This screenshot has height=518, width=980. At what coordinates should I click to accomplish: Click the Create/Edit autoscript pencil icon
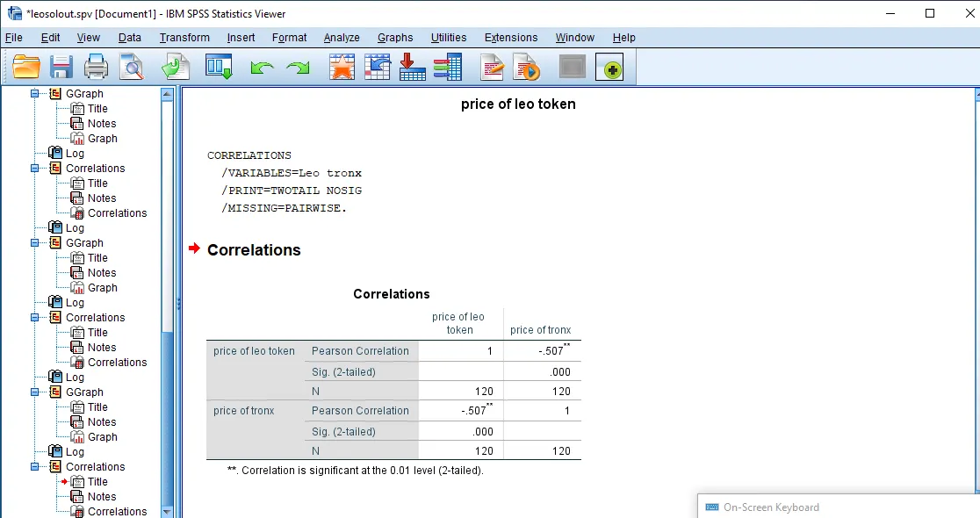[492, 67]
